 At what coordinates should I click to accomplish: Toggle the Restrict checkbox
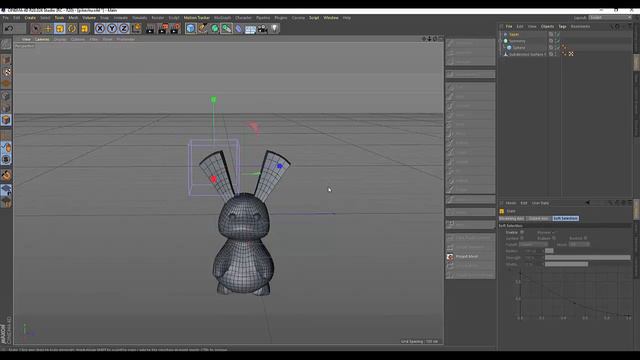pos(585,238)
